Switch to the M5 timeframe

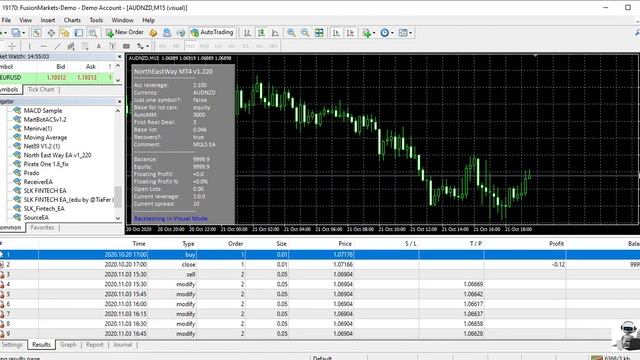(x=176, y=46)
